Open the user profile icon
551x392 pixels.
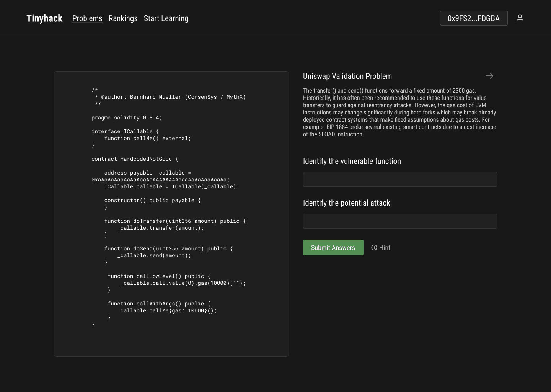pyautogui.click(x=520, y=18)
